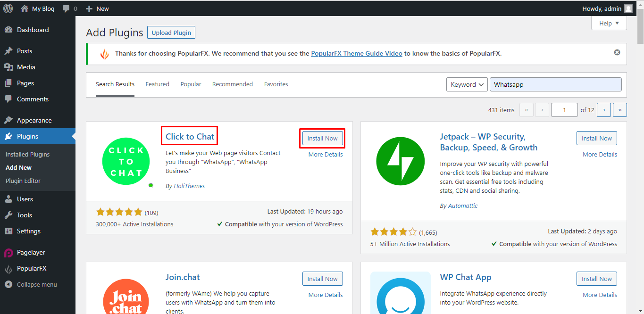Switch to the Favorites tab
Screen dimensions: 644x314
[x=276, y=84]
